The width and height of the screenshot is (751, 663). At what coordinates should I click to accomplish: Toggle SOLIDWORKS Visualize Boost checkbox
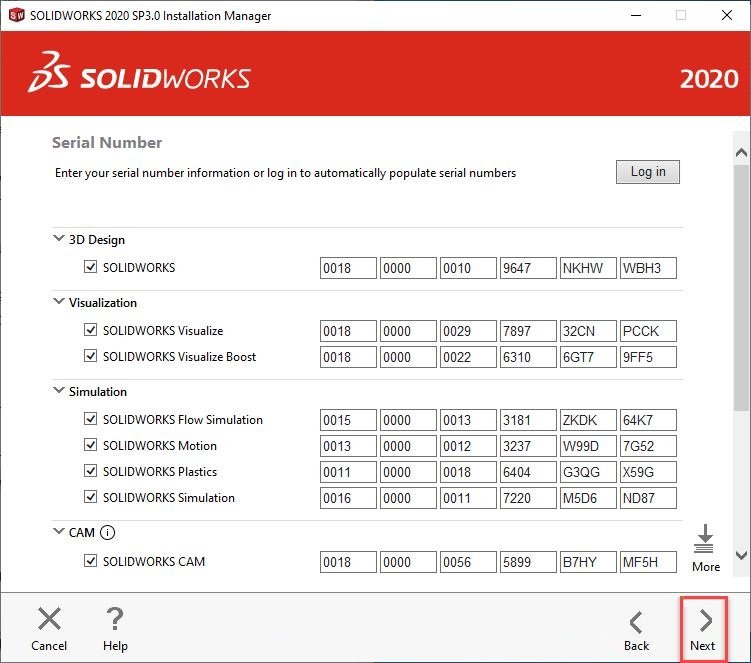pos(91,355)
